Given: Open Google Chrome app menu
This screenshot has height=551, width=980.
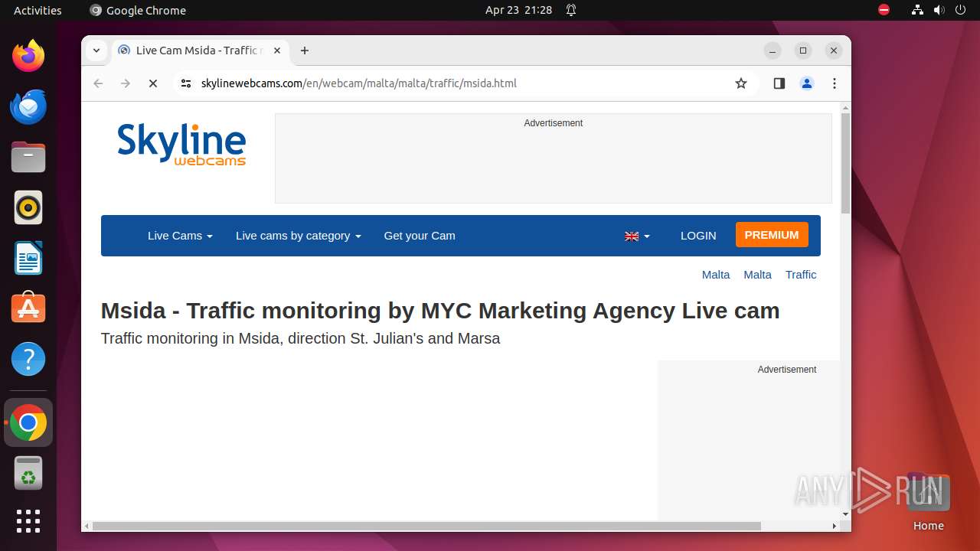Looking at the screenshot, I should click(138, 10).
